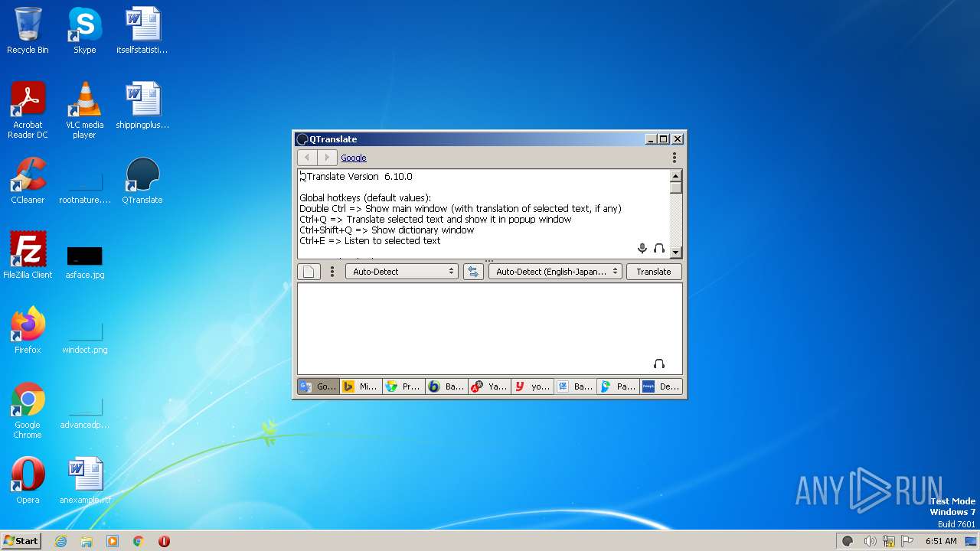
Task: Select anexample.rtf desktop document
Action: (84, 481)
